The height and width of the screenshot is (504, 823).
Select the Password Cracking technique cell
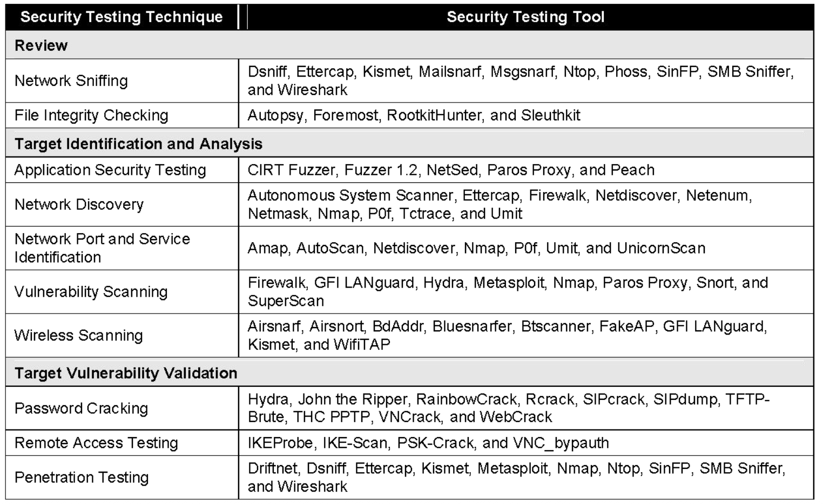point(81,408)
